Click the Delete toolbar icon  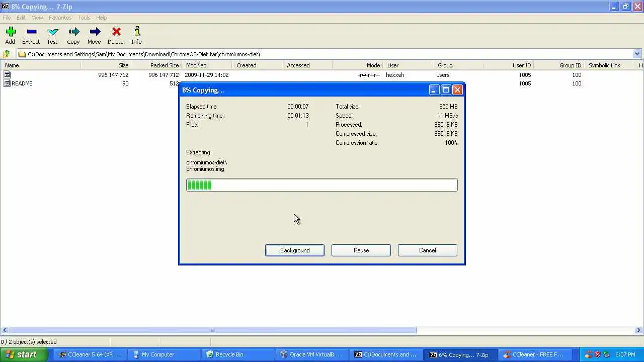click(x=116, y=32)
